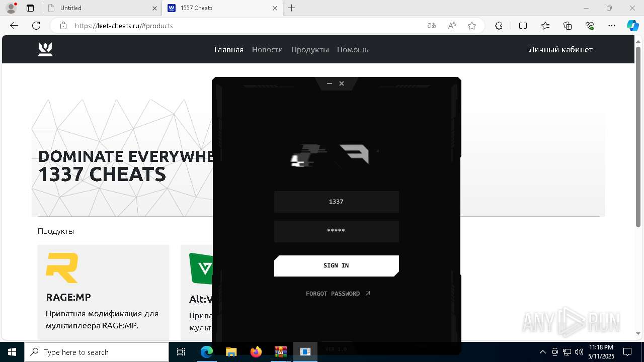The width and height of the screenshot is (644, 362).
Task: Click the Продукты section heading
Action: click(56, 231)
